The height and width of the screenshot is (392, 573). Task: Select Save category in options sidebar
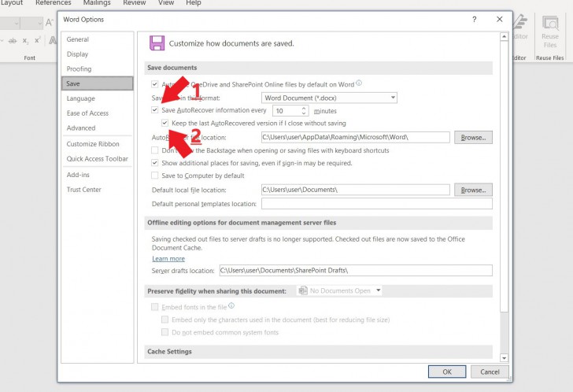[x=98, y=83]
